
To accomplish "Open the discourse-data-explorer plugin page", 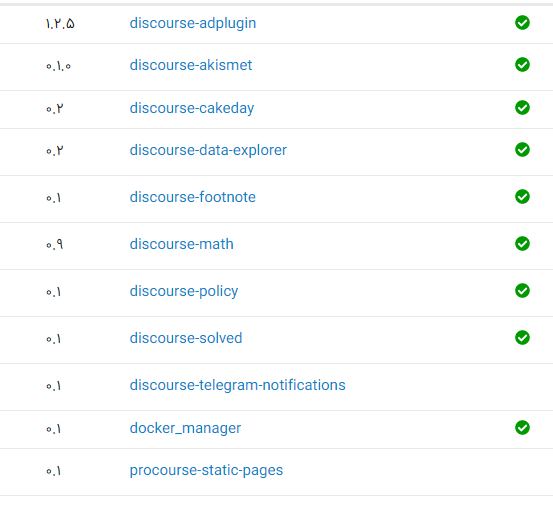I will [x=208, y=150].
